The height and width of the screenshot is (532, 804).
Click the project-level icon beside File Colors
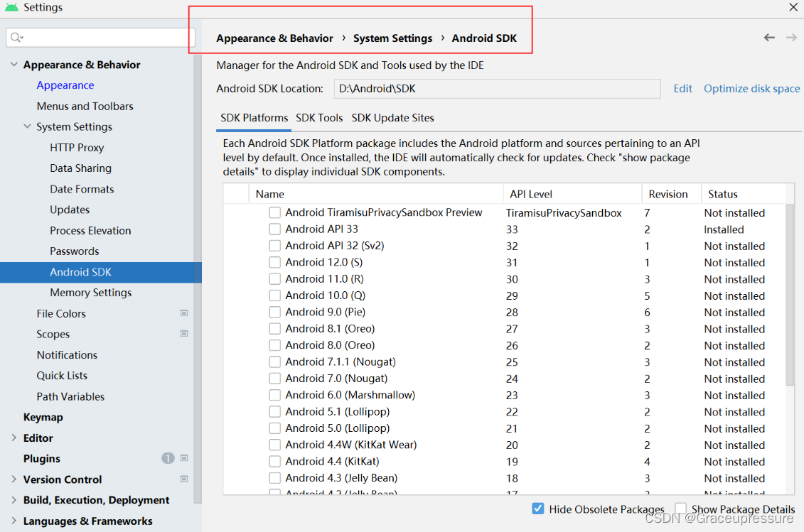184,313
